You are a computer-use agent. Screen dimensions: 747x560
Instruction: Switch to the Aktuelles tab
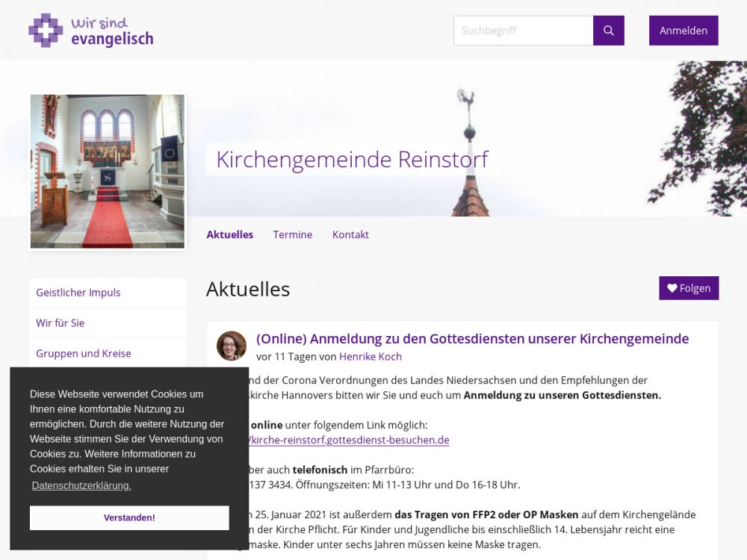point(229,234)
